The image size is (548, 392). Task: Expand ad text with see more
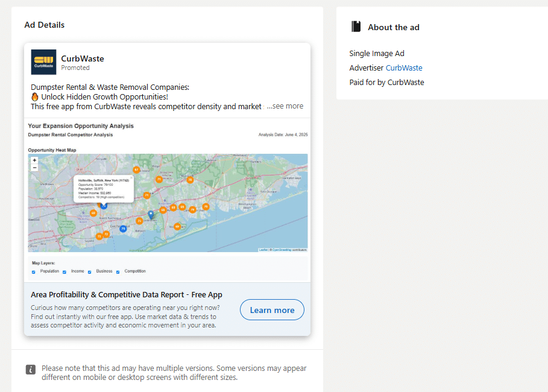tap(285, 106)
